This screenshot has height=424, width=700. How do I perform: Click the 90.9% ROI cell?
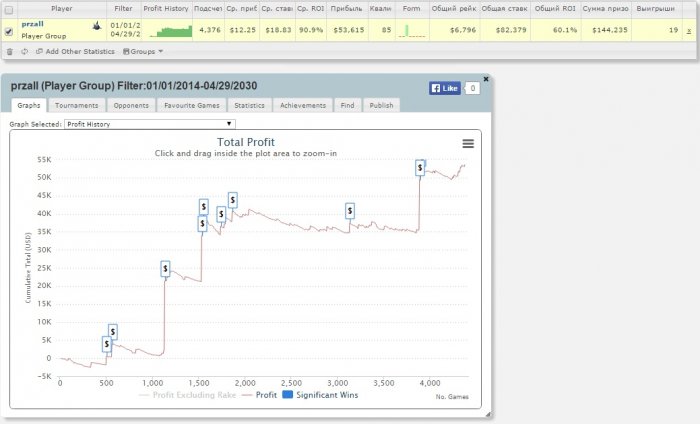311,30
